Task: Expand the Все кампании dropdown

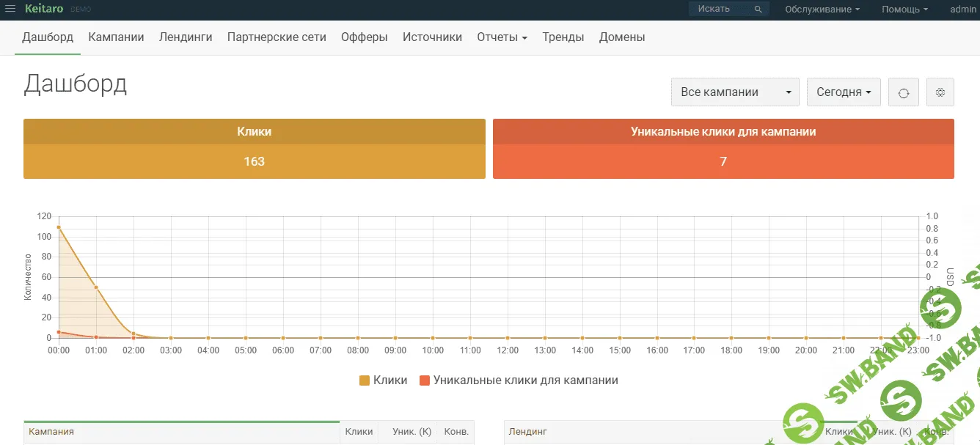Action: (735, 92)
